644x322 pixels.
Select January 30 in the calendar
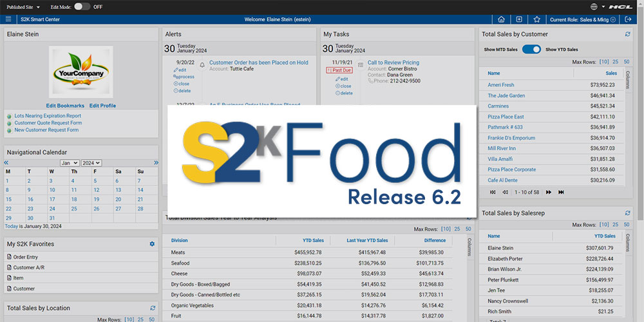click(x=30, y=218)
